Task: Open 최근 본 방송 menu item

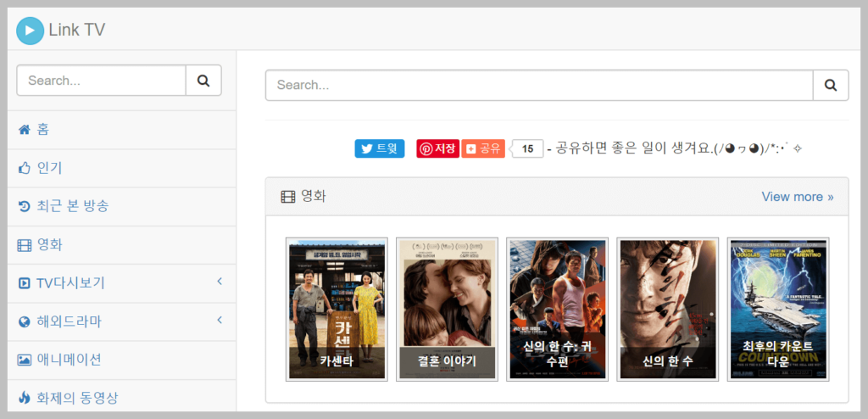Action: (x=122, y=206)
